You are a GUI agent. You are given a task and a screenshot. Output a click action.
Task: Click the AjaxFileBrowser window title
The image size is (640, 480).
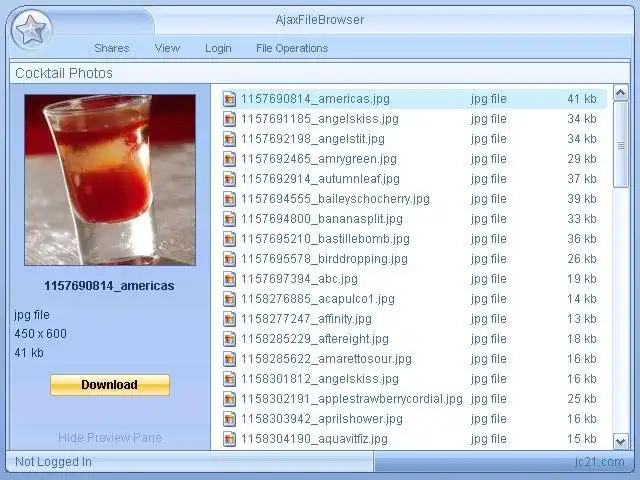320,20
